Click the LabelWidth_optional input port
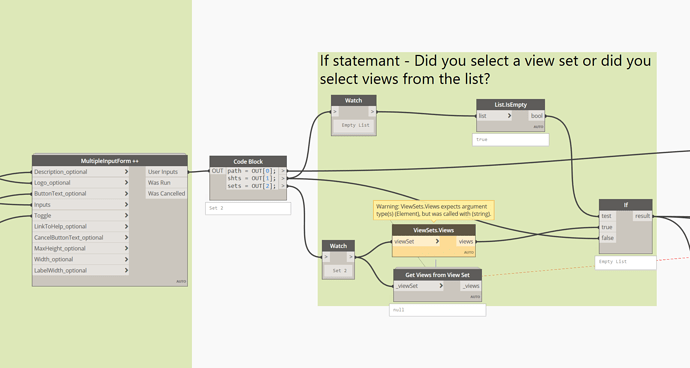This screenshot has height=368, width=690. coord(81,270)
